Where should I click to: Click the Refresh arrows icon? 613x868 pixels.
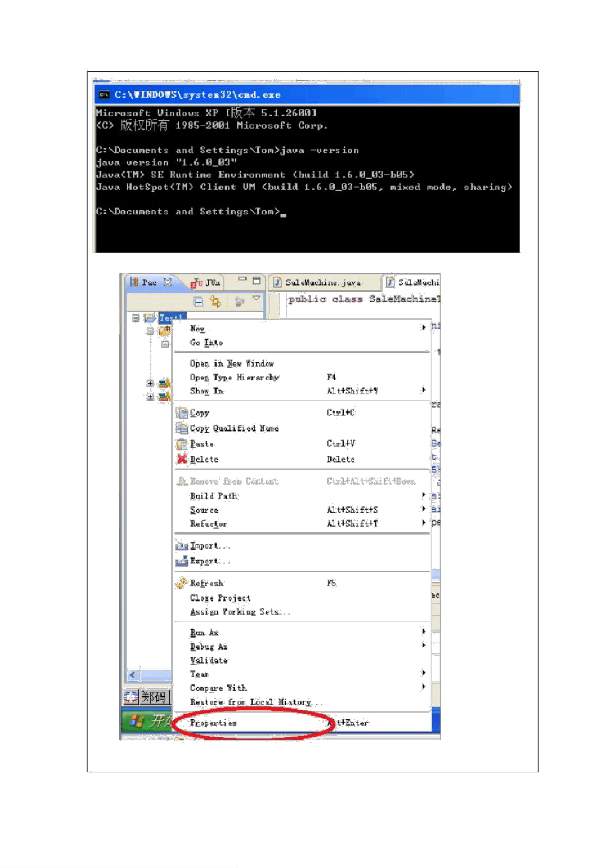click(181, 583)
